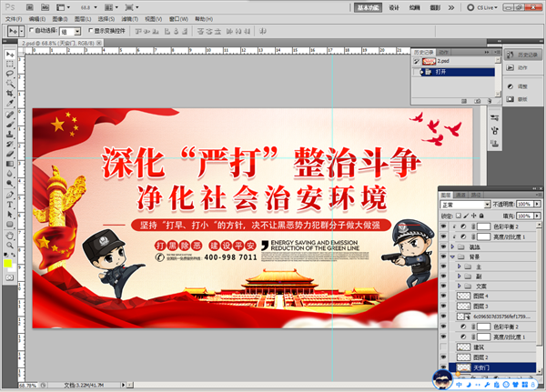This screenshot has height=392, width=546.
Task: Toggle visibility of 图层 2
Action: pyautogui.click(x=443, y=357)
